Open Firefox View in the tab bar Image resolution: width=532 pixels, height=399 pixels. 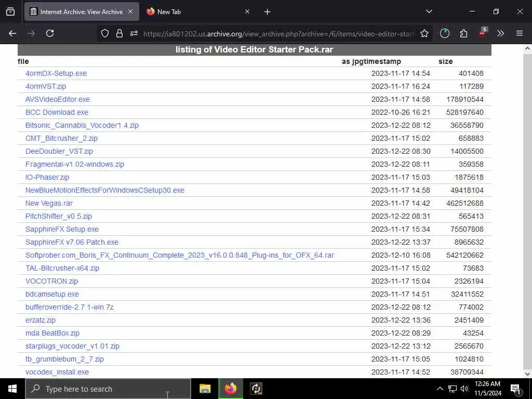click(x=10, y=11)
